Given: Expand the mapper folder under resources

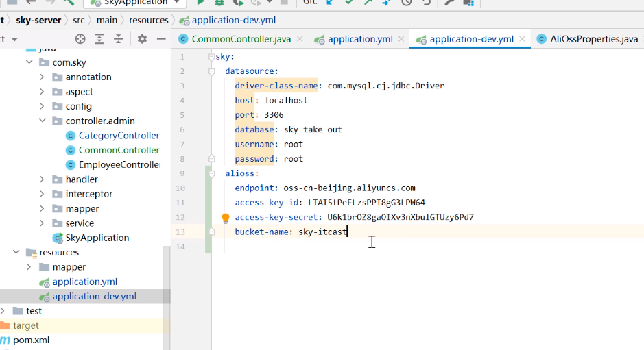Looking at the screenshot, I should [29, 267].
